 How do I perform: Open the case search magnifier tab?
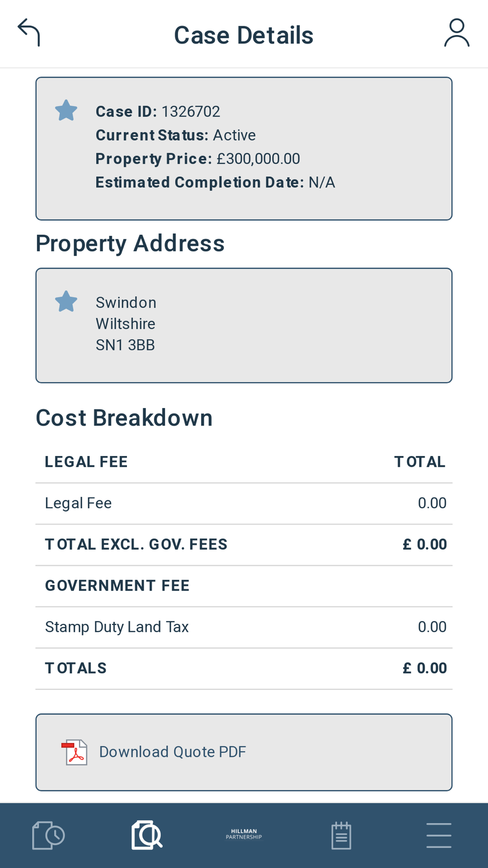pyautogui.click(x=146, y=835)
